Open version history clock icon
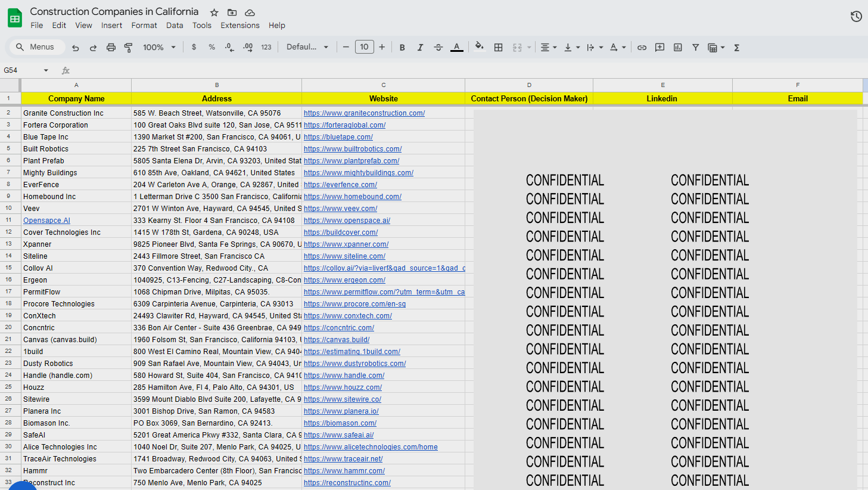Image resolution: width=868 pixels, height=490 pixels. click(x=856, y=17)
